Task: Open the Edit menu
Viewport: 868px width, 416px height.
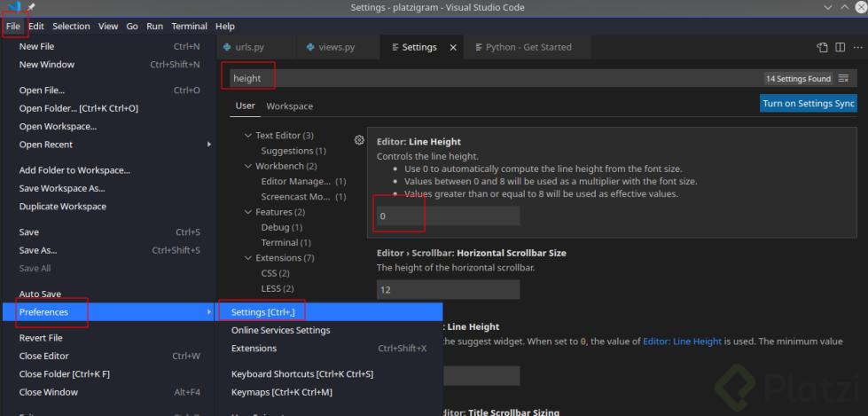Action: (36, 26)
